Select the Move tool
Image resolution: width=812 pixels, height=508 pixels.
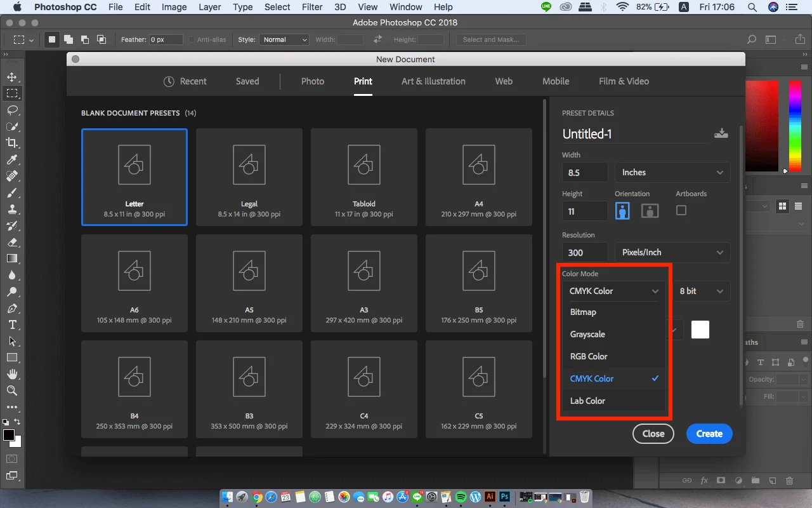11,77
